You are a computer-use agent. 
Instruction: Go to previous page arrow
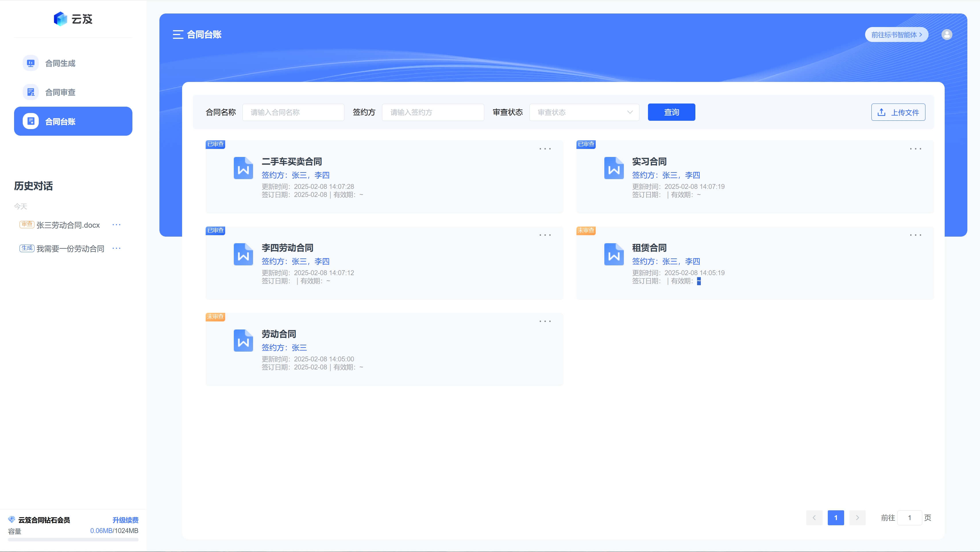click(x=814, y=518)
